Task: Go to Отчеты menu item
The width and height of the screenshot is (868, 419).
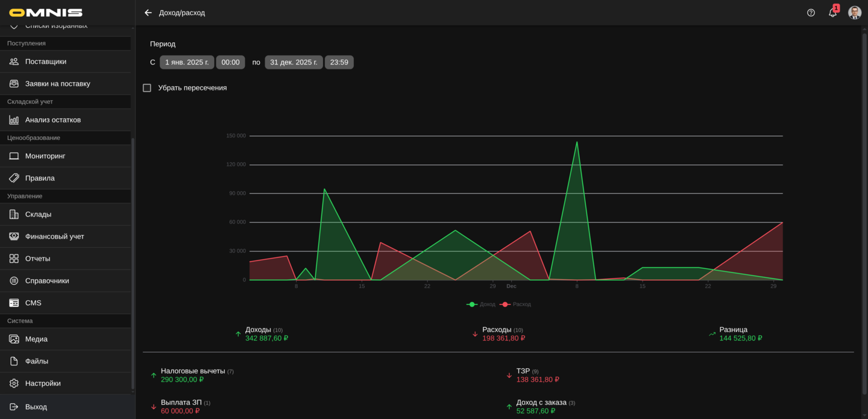Action: pos(37,259)
